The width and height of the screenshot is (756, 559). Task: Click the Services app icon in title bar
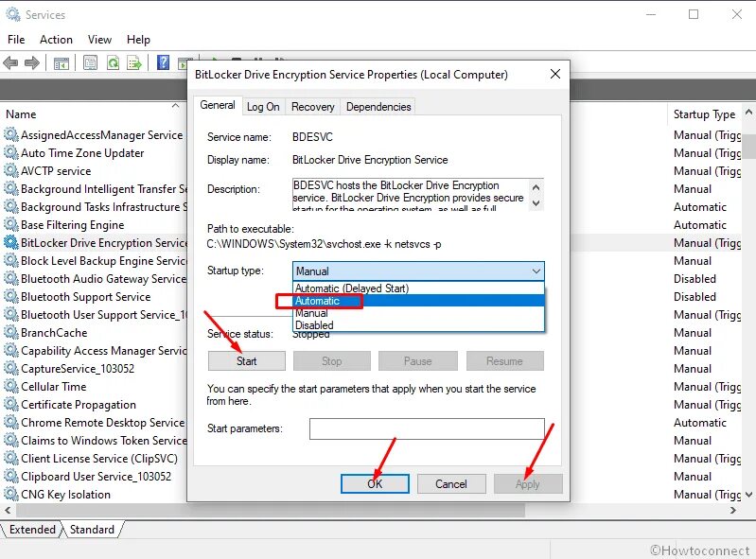pyautogui.click(x=13, y=14)
